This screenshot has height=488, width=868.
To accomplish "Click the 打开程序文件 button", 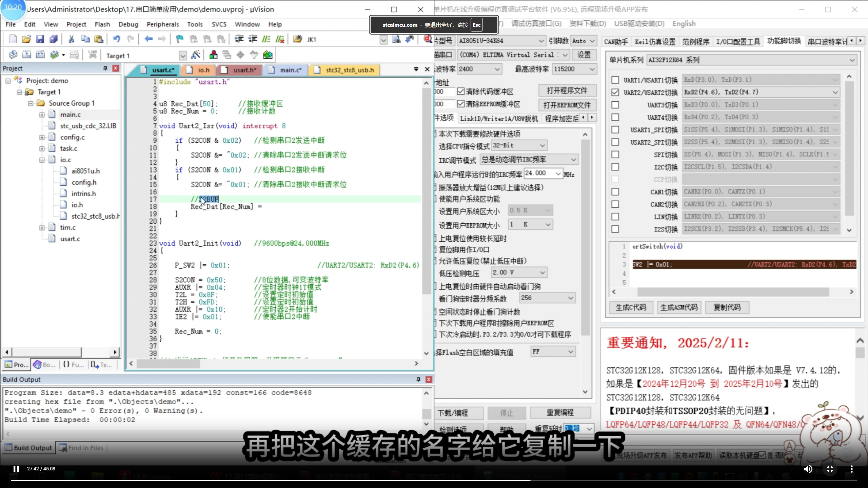I will pyautogui.click(x=567, y=90).
